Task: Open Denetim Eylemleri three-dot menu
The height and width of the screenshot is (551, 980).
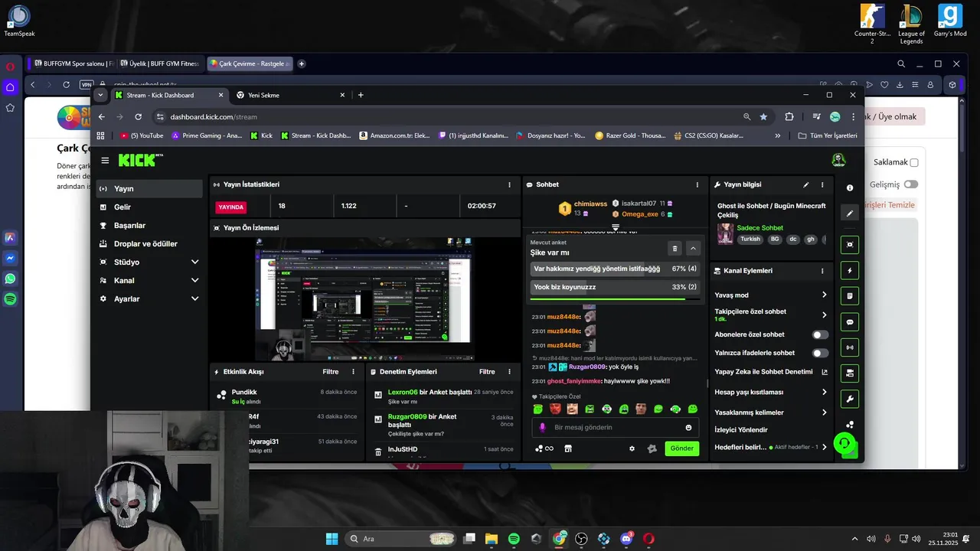Action: pos(509,372)
